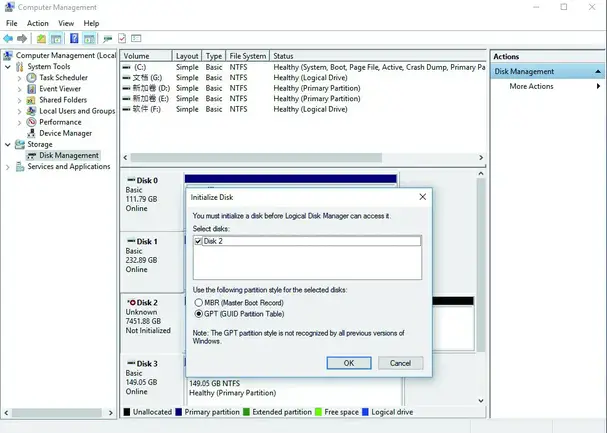Click tree pane scroll right arrow
The height and width of the screenshot is (433, 607).
[111, 413]
